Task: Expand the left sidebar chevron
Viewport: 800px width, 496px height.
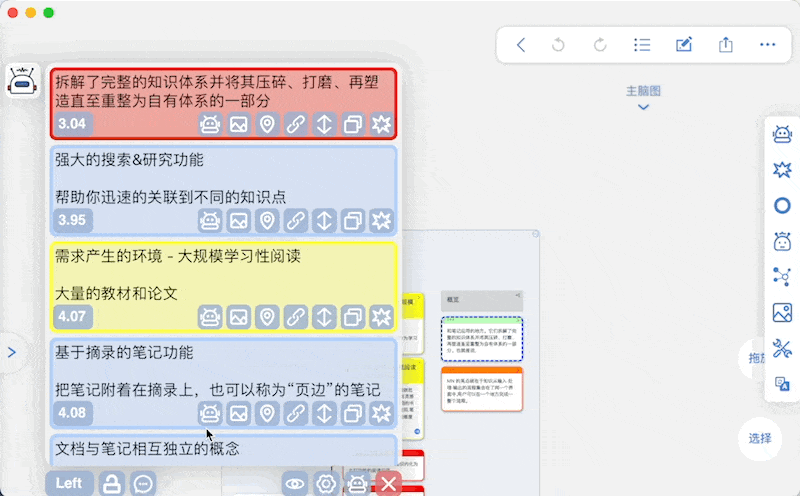Action: 12,352
